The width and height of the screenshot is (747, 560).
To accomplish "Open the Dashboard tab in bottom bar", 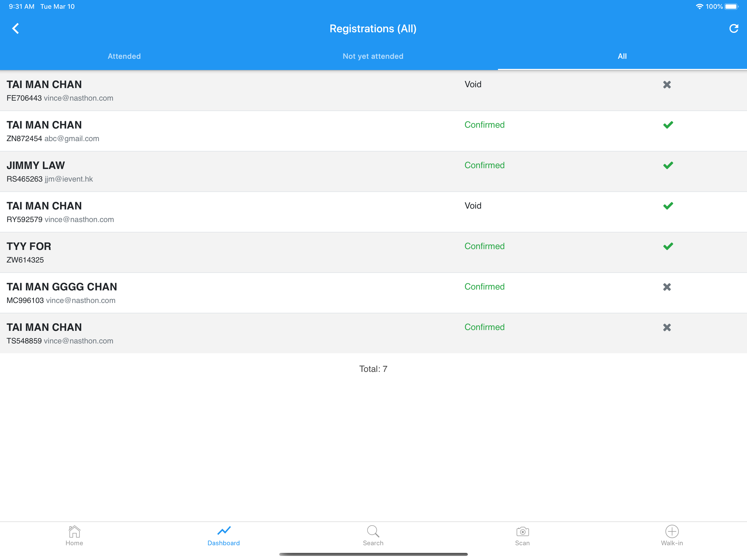I will tap(224, 536).
